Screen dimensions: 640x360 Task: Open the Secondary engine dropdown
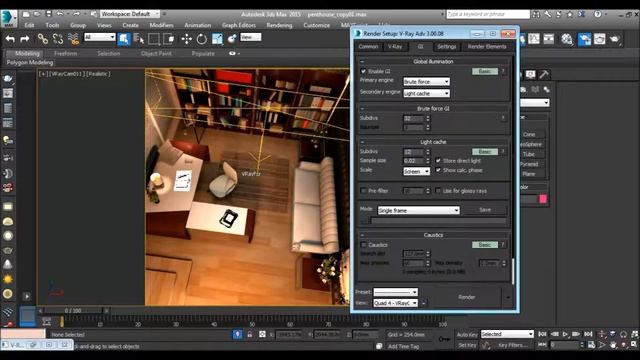(426, 93)
